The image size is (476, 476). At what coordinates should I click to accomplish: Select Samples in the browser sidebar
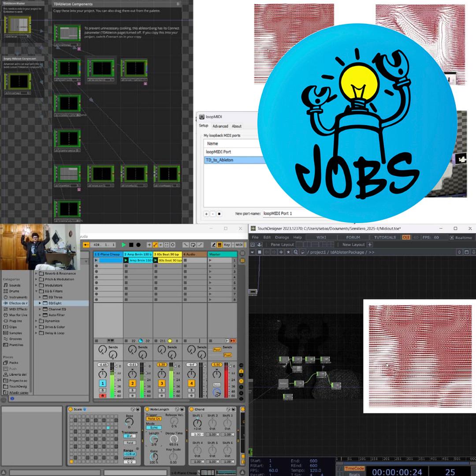(13, 333)
